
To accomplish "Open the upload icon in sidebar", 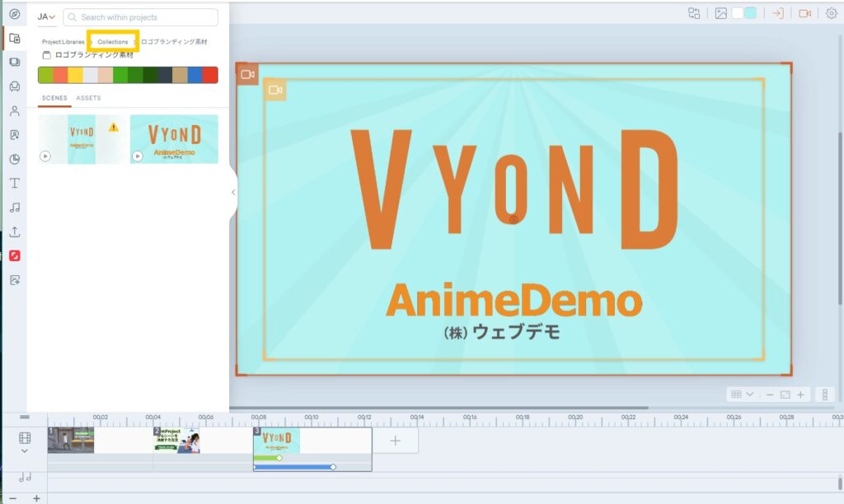I will 15,232.
